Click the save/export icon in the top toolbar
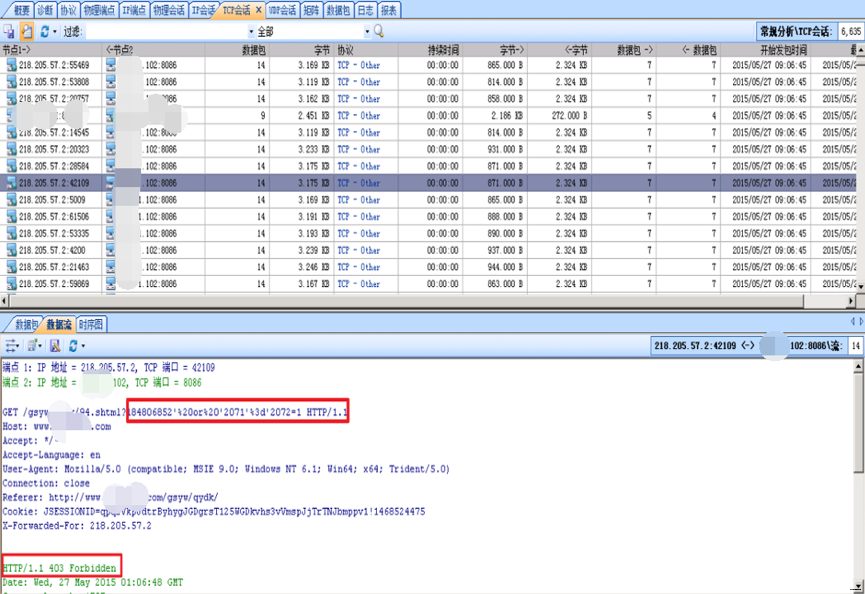This screenshot has height=594, width=865. click(x=9, y=32)
